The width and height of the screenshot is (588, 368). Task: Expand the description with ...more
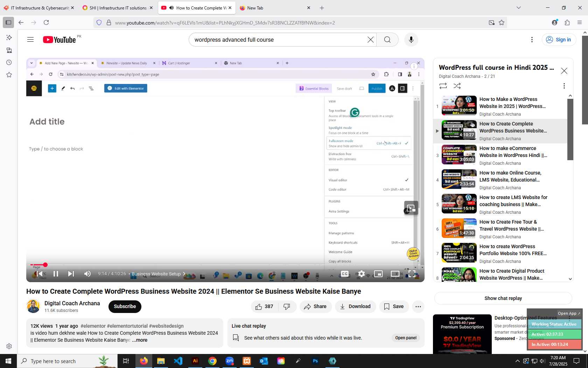[x=140, y=340]
